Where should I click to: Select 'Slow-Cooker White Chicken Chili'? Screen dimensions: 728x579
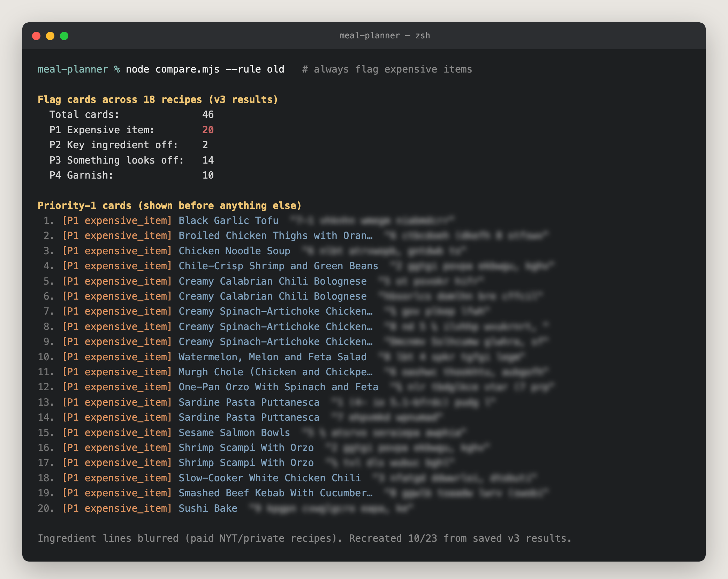[x=270, y=478]
